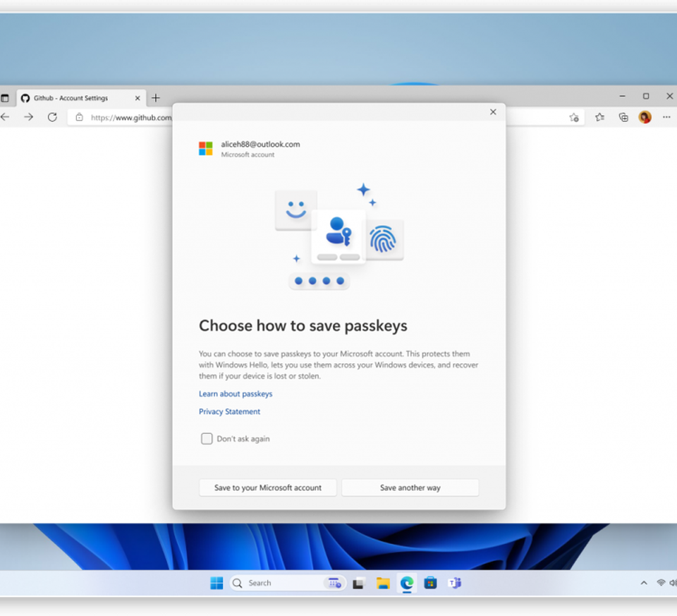Click Save to your Microsoft account

pos(268,488)
